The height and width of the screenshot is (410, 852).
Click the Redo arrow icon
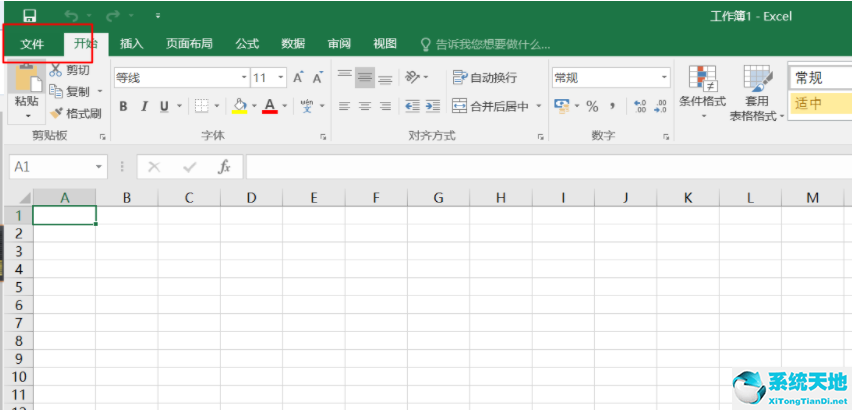[x=112, y=16]
